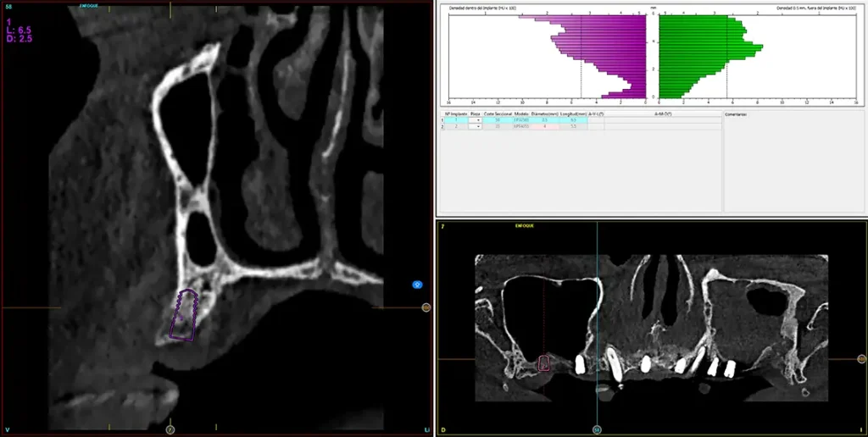
Task: Click the orange height marker right of panoramic
Action: coord(861,359)
